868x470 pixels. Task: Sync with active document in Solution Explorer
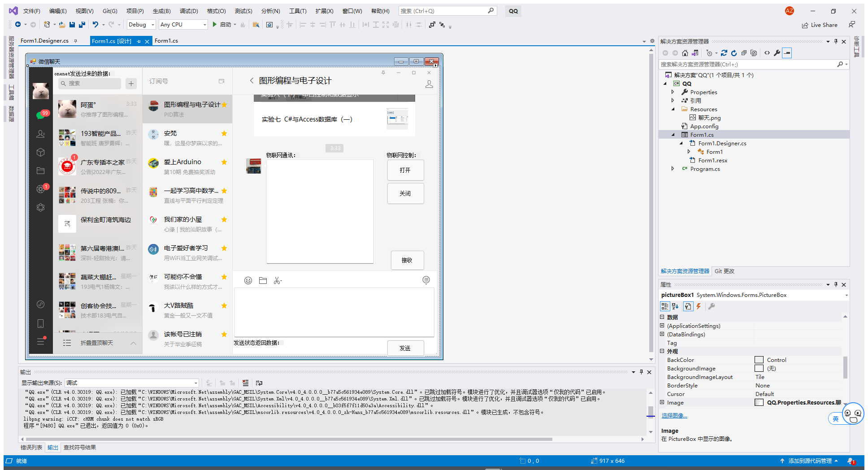click(x=724, y=53)
